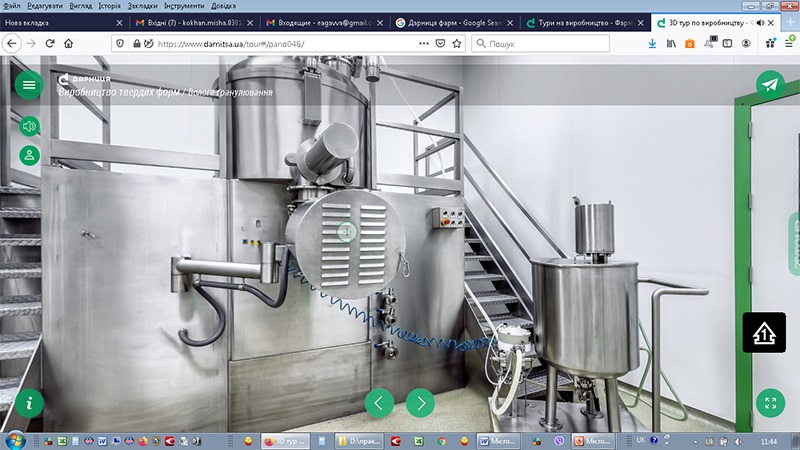
Task: Bookmark this page with the star
Action: pos(457,43)
